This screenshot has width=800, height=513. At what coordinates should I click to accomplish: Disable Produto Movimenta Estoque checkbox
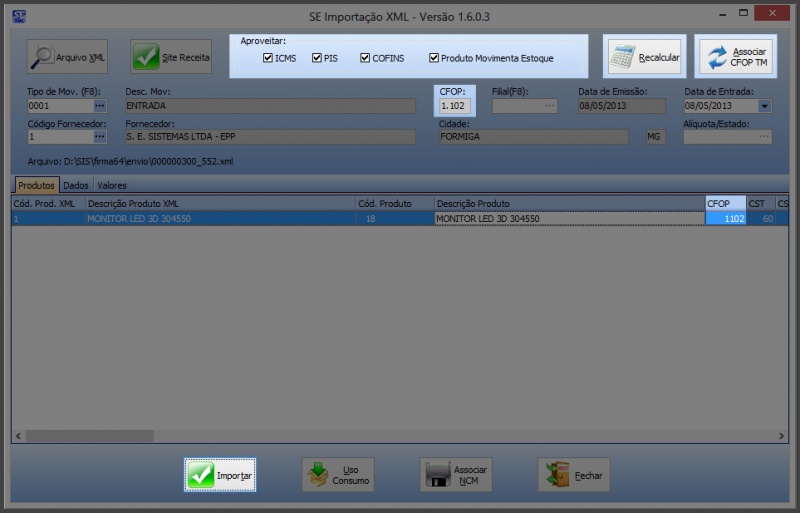434,58
